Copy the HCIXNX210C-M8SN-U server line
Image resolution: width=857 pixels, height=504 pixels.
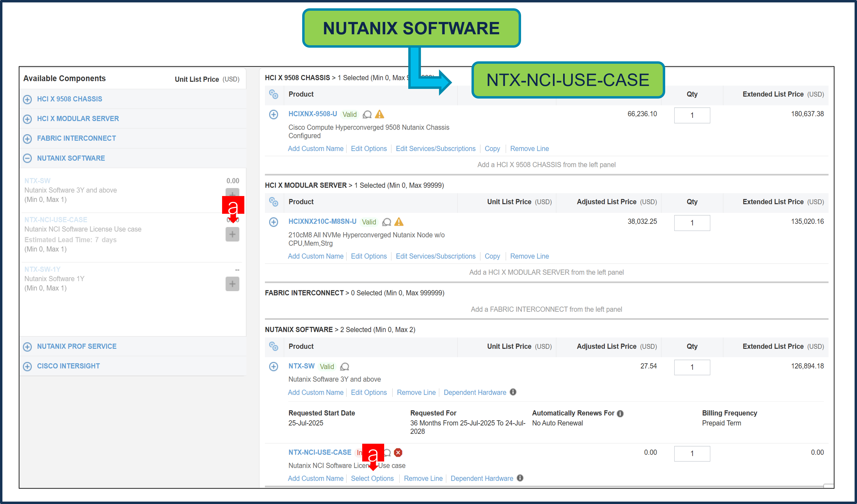pyautogui.click(x=492, y=256)
